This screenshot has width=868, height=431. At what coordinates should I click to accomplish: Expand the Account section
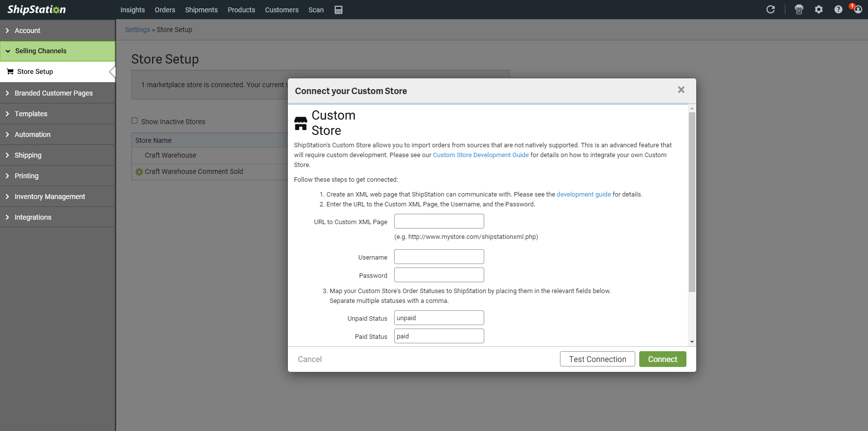click(58, 31)
